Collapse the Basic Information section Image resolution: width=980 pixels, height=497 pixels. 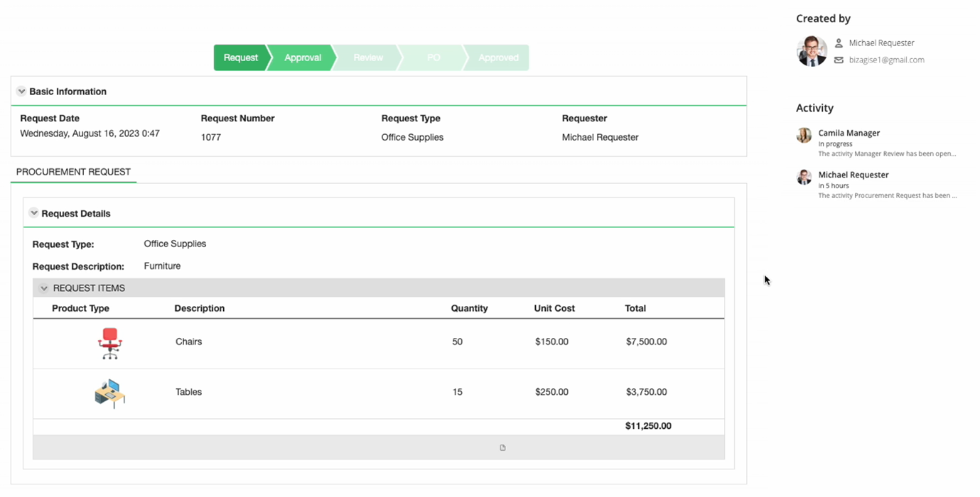(x=21, y=92)
